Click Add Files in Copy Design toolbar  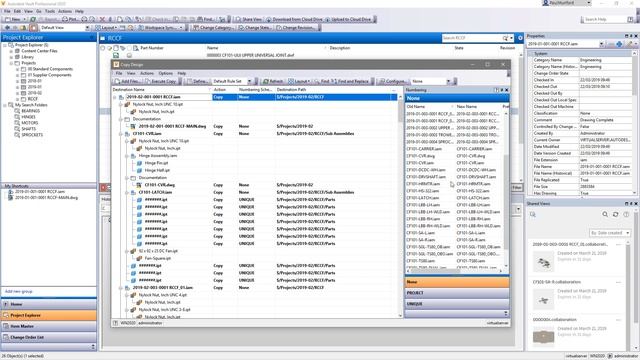point(127,81)
